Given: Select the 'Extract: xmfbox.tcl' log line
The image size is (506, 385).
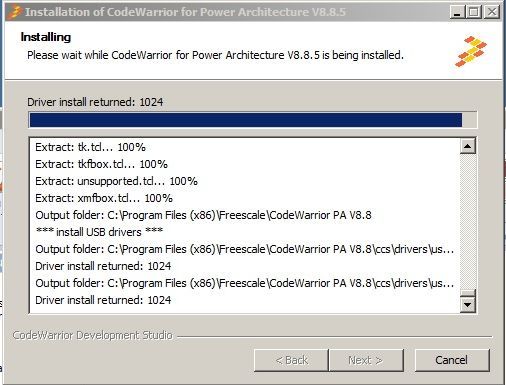Looking at the screenshot, I should pyautogui.click(x=104, y=198).
